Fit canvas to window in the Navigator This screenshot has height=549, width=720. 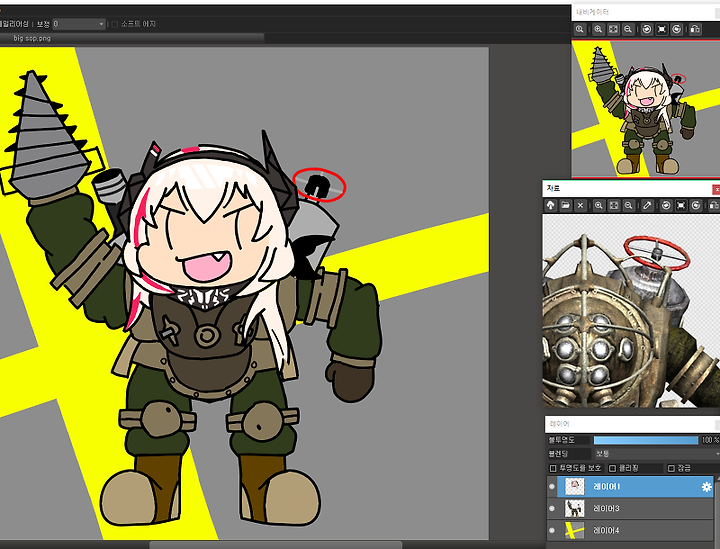click(x=613, y=29)
